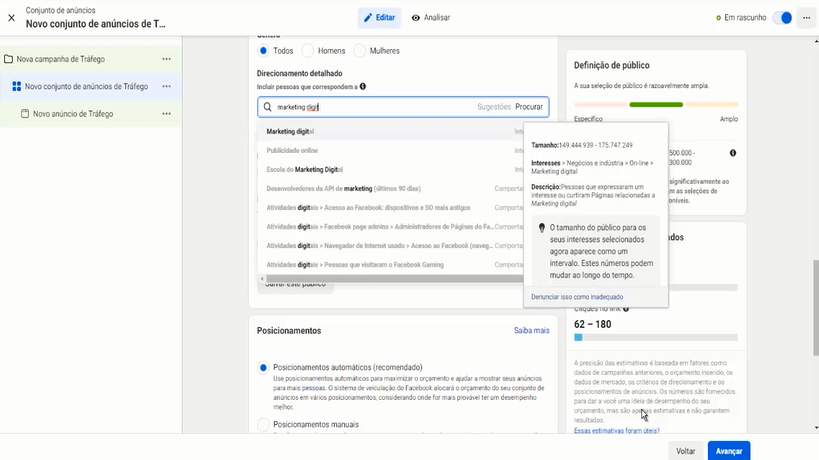
Task: Pick the Publicidade online suggestion
Action: click(391, 150)
